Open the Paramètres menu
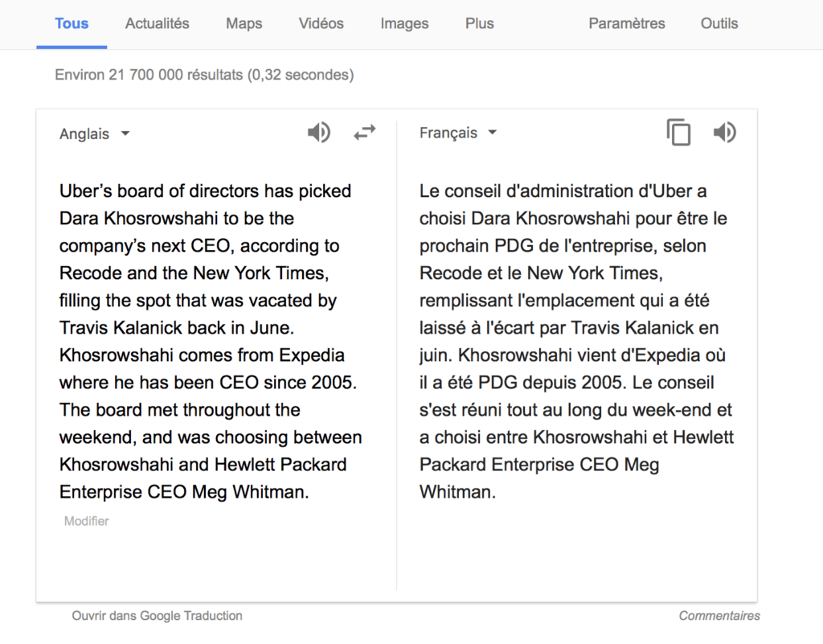 (x=627, y=23)
